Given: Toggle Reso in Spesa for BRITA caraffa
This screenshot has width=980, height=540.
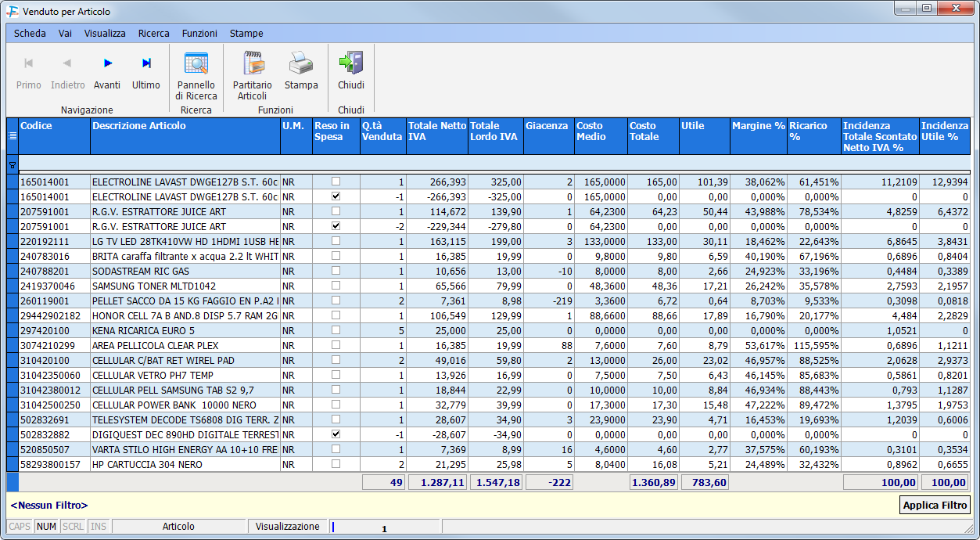Looking at the screenshot, I should [x=336, y=256].
